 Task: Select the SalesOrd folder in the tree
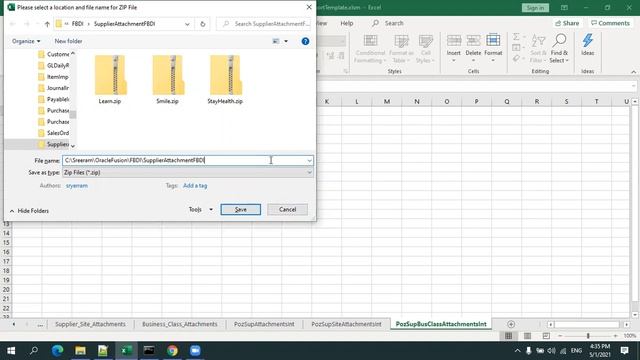(53, 133)
